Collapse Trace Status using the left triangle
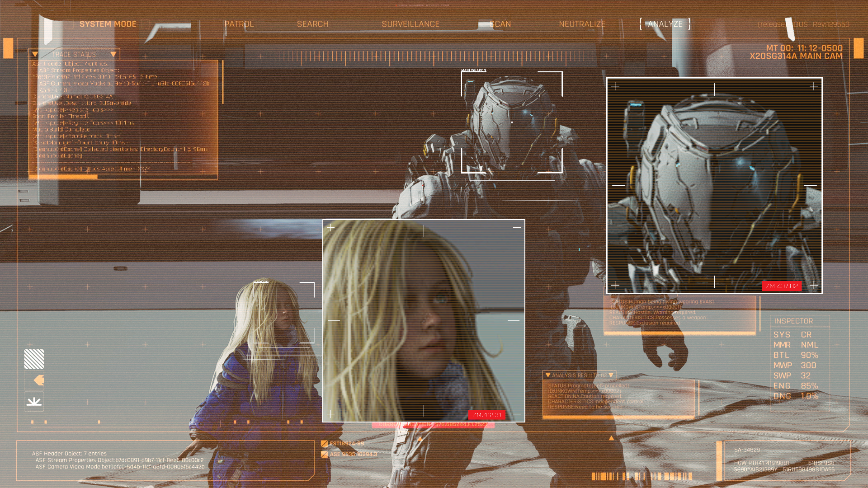868x488 pixels. click(x=35, y=54)
